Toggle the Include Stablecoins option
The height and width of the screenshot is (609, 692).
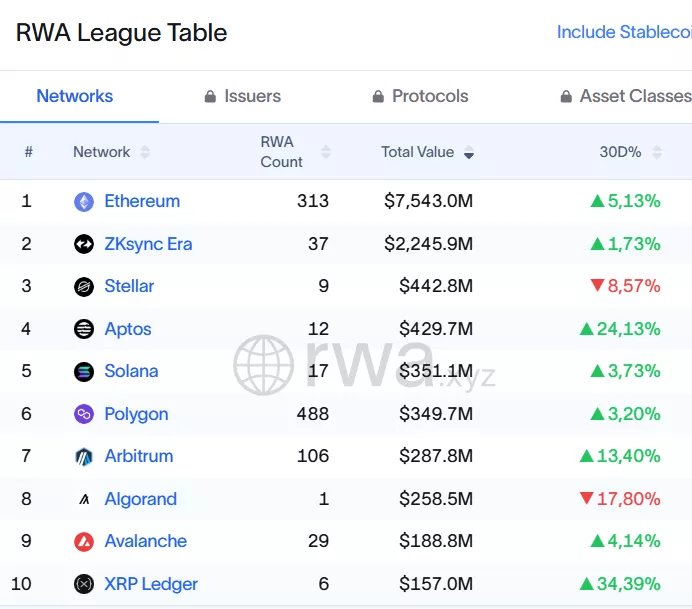pyautogui.click(x=623, y=32)
